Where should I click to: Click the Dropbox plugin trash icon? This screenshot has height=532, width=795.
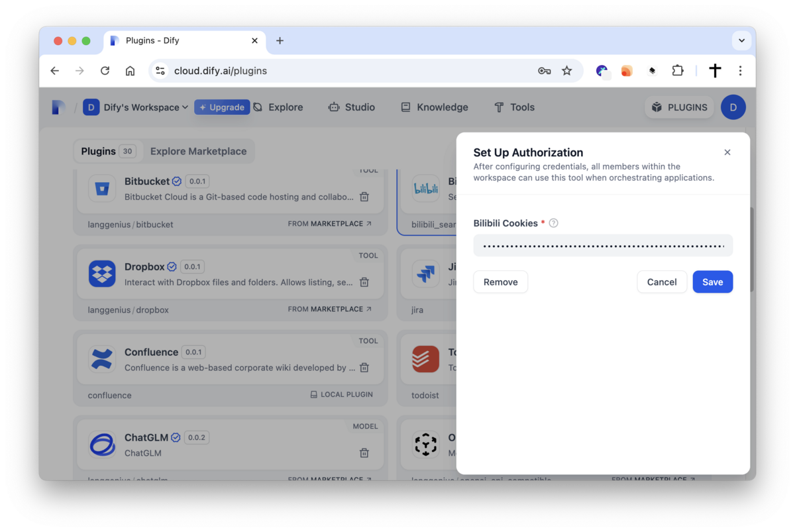[364, 282]
